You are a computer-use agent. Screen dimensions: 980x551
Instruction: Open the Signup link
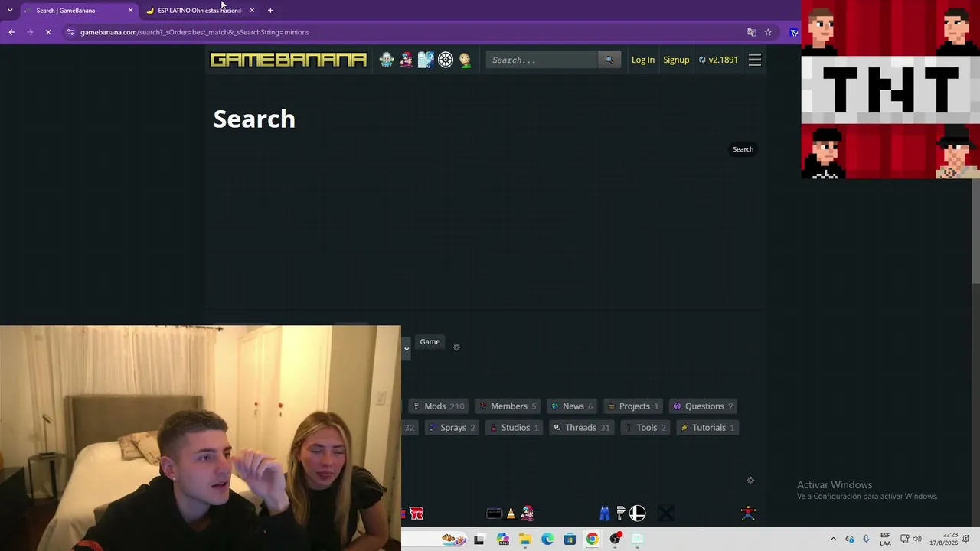676,60
